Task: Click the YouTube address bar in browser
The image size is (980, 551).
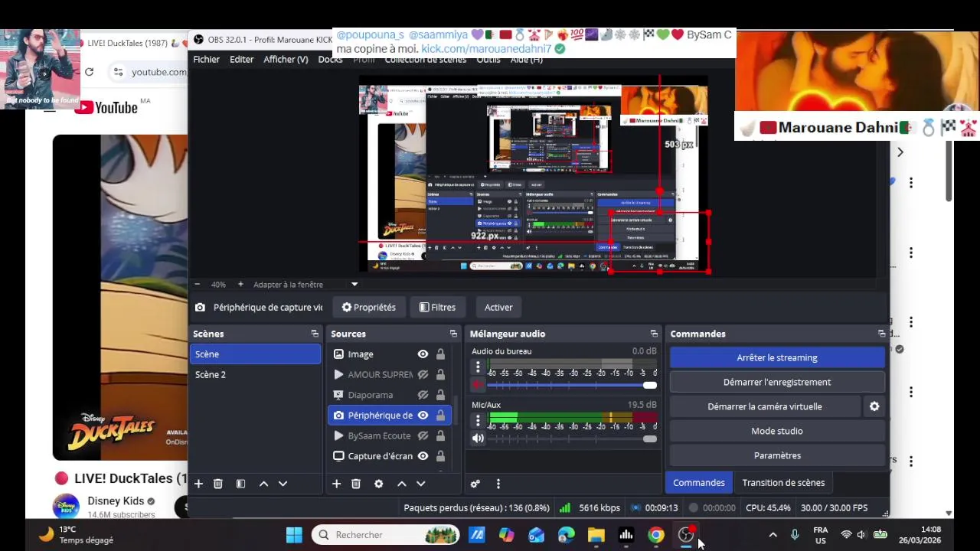Action: click(x=150, y=72)
